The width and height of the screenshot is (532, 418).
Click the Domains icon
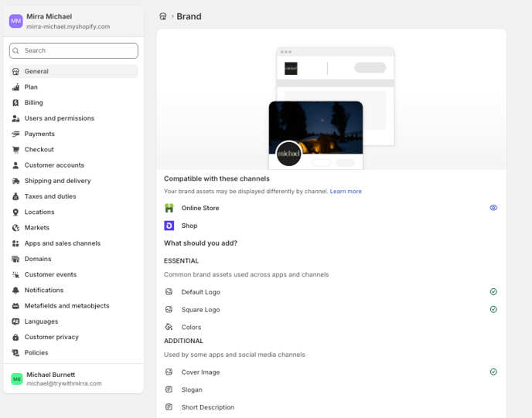[x=15, y=259]
